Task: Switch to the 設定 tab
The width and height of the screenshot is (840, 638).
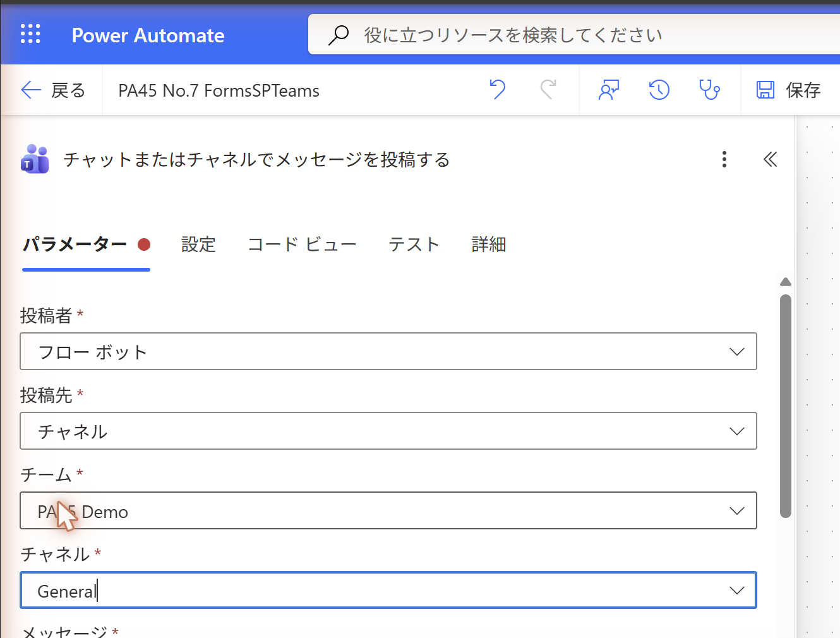Action: (x=198, y=244)
